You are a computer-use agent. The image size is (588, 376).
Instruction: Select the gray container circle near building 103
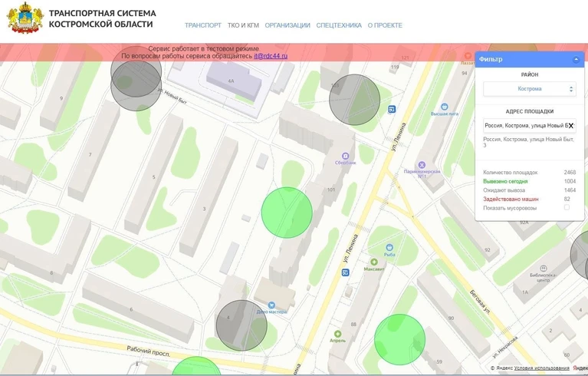click(355, 100)
